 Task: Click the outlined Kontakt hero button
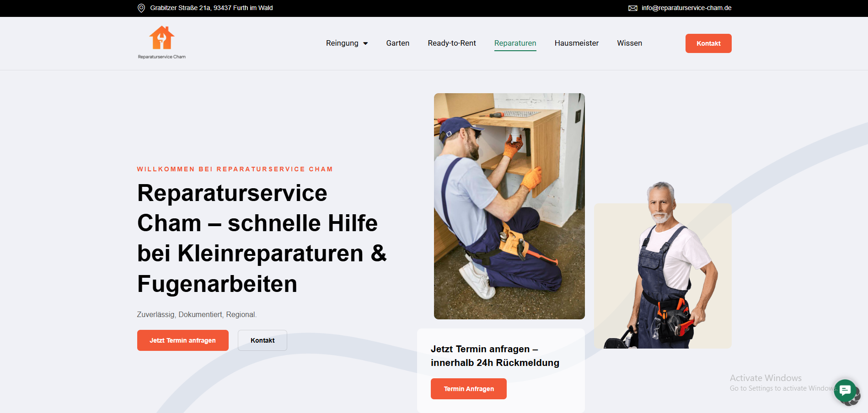click(263, 340)
